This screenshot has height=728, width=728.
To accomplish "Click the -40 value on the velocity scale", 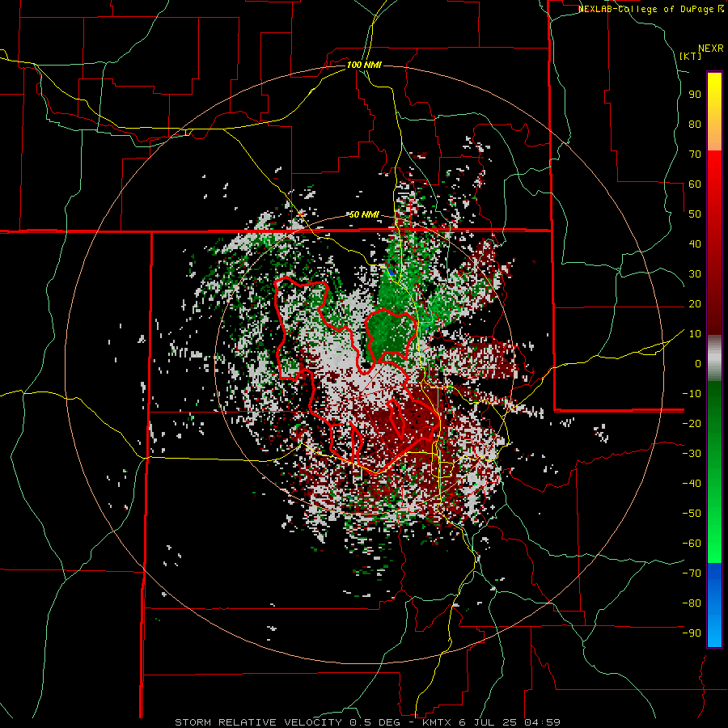I will point(692,484).
